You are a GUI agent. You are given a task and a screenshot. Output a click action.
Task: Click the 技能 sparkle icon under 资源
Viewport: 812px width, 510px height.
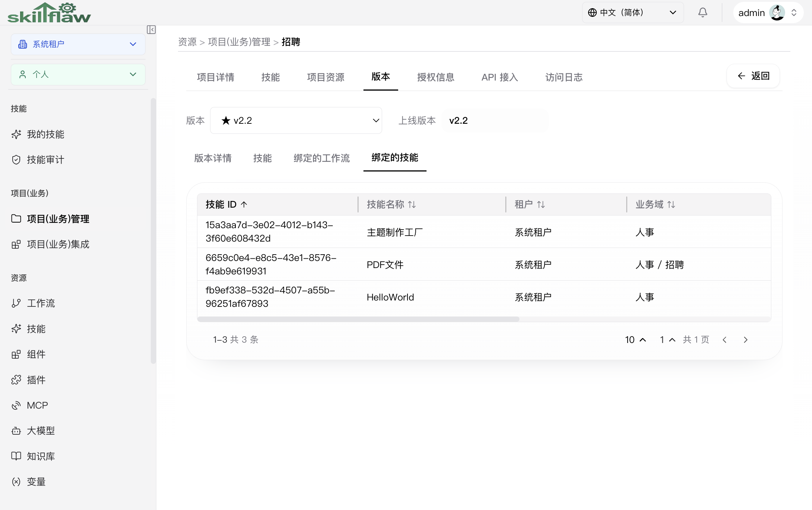[16, 328]
